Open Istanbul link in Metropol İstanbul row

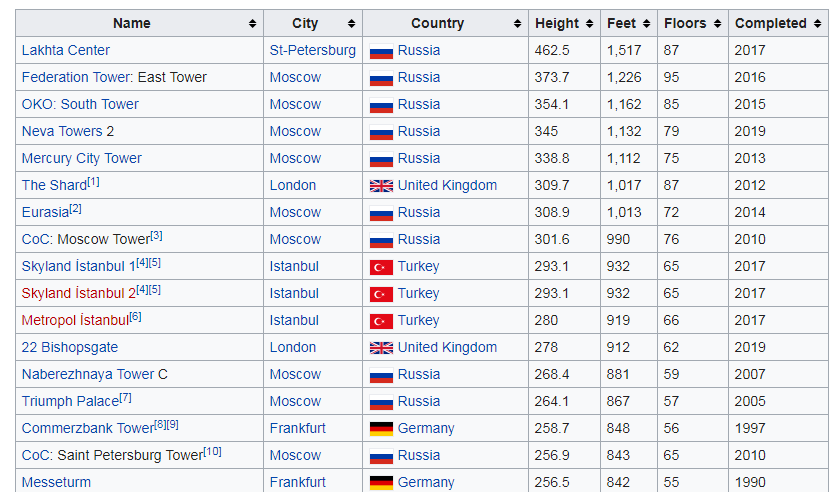294,320
